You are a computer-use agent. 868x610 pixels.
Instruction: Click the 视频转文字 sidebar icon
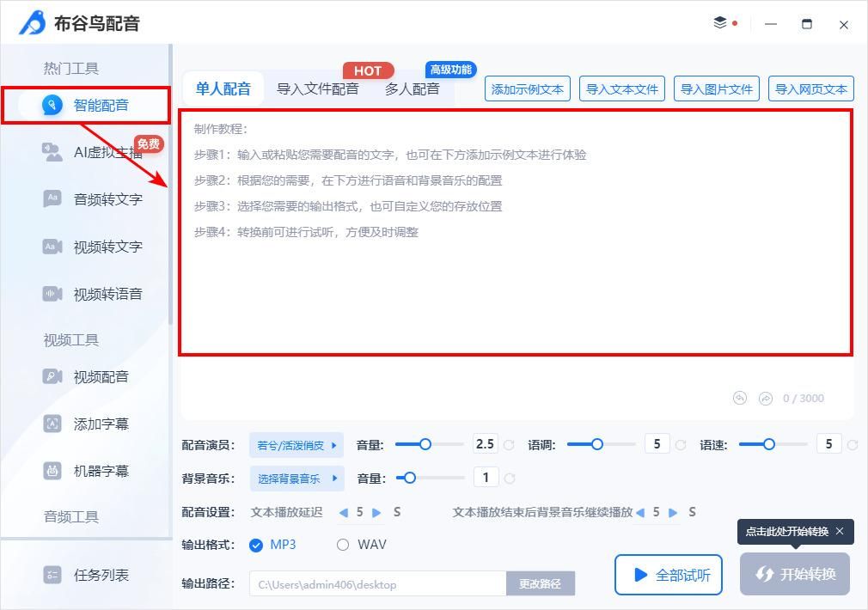52,247
